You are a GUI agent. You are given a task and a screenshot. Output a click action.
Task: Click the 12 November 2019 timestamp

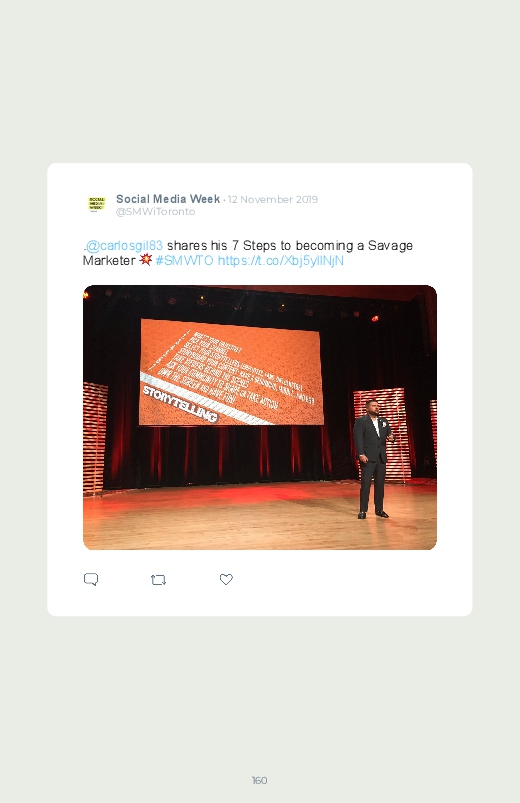[273, 199]
